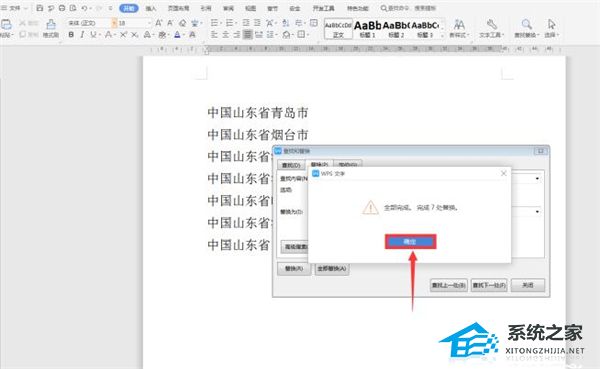Click the text highlight color button
Image resolution: width=600 pixels, height=369 pixels.
(x=162, y=35)
